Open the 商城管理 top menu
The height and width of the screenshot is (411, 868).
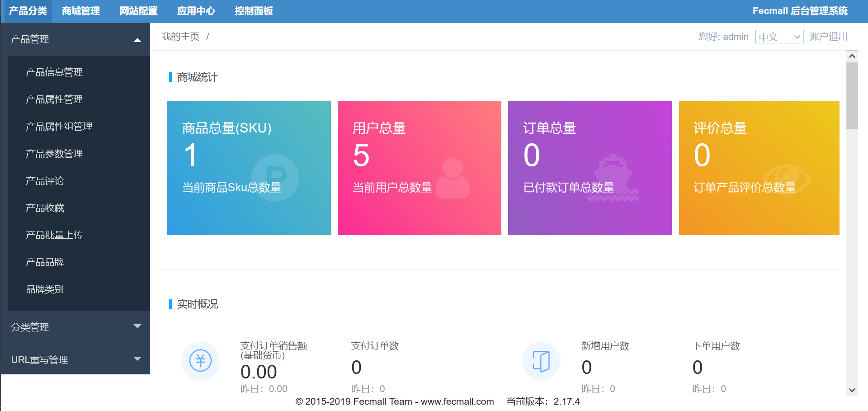click(81, 11)
